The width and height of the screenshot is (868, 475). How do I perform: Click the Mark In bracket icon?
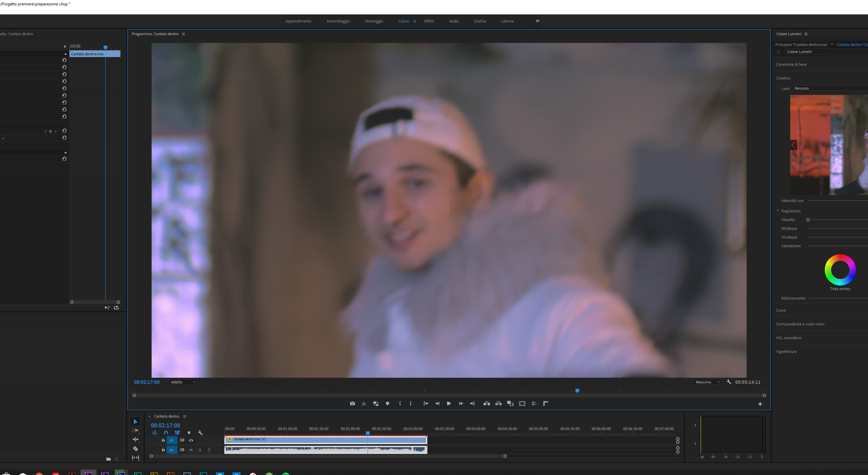coord(400,404)
